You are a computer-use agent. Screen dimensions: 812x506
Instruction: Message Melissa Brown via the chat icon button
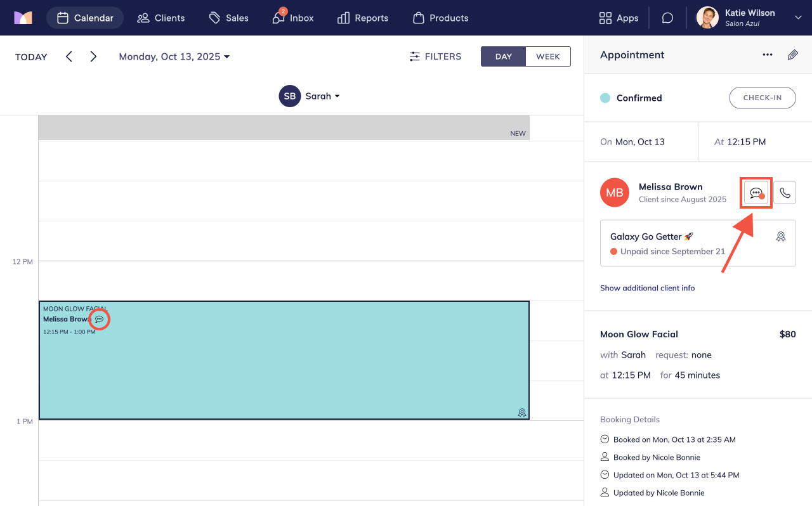coord(756,193)
